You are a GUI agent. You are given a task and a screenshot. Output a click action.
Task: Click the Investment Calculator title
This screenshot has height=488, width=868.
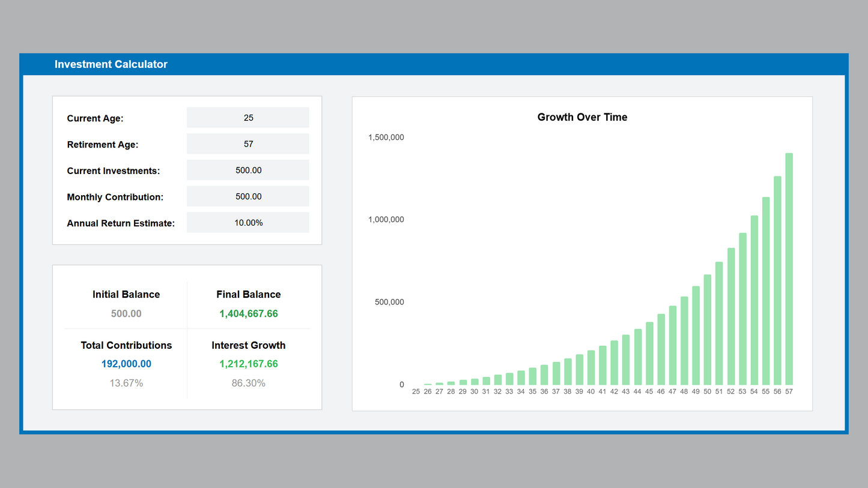pyautogui.click(x=111, y=64)
